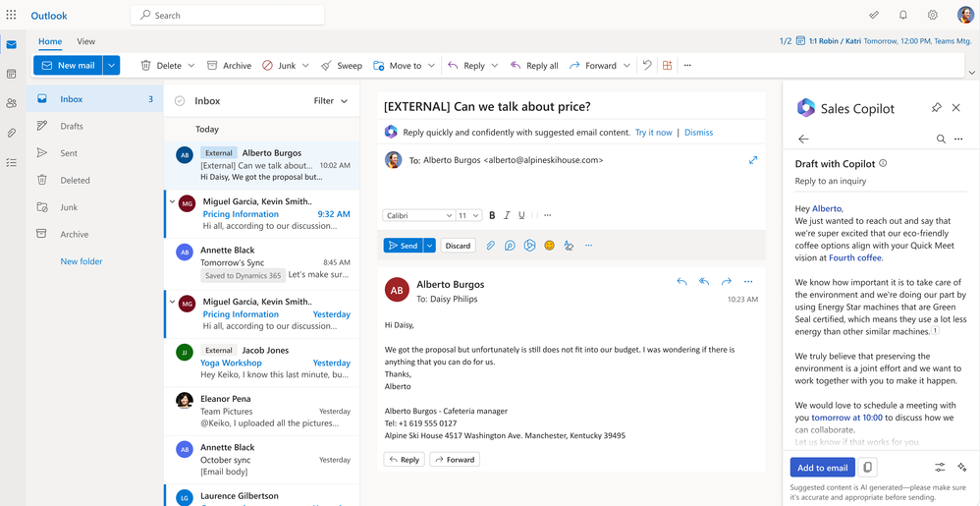Reply all icon in Alberto's message header
This screenshot has height=506, width=980.
point(704,282)
